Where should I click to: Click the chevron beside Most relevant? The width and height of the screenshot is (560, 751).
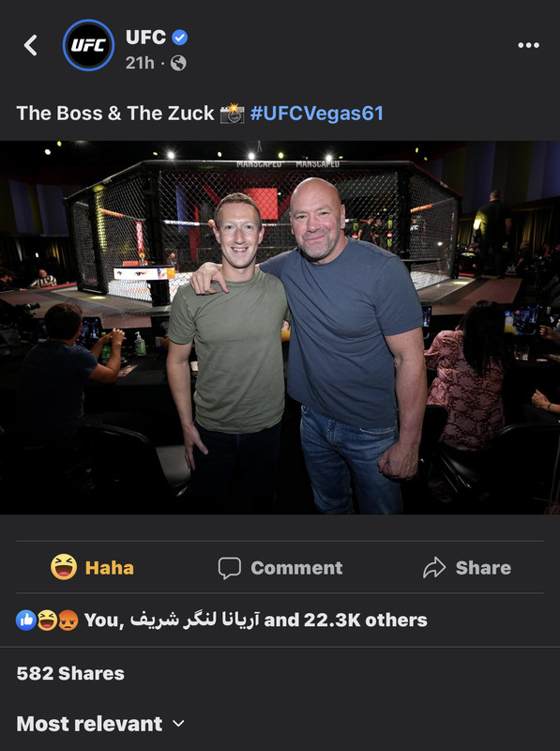point(178,724)
